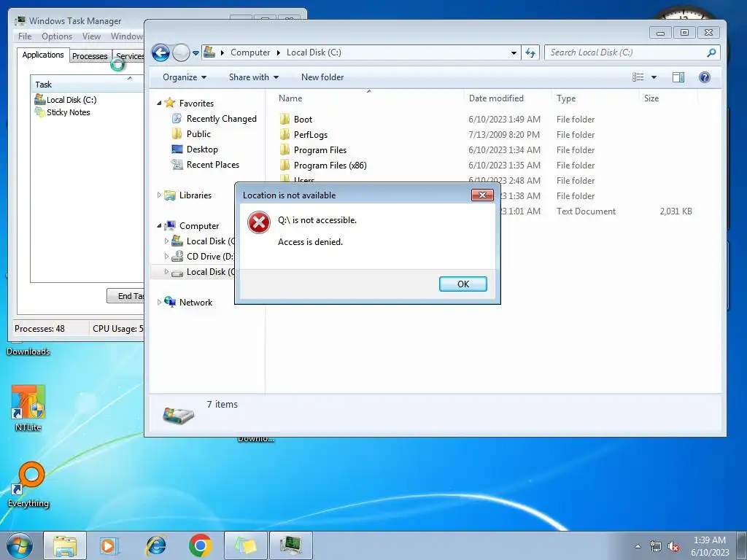Viewport: 747px width, 560px height.
Task: Click the Task column header in Task Manager
Action: pos(87,84)
